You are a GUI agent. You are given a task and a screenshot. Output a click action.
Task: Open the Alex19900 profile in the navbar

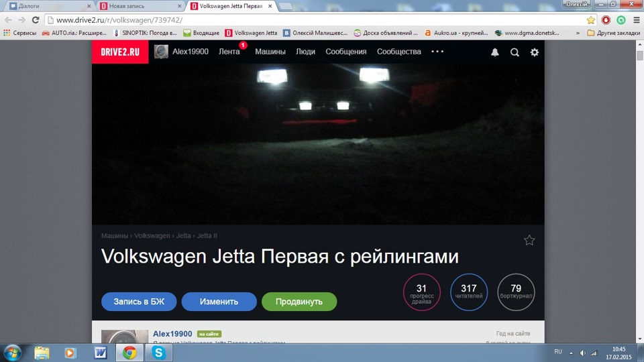tap(190, 52)
